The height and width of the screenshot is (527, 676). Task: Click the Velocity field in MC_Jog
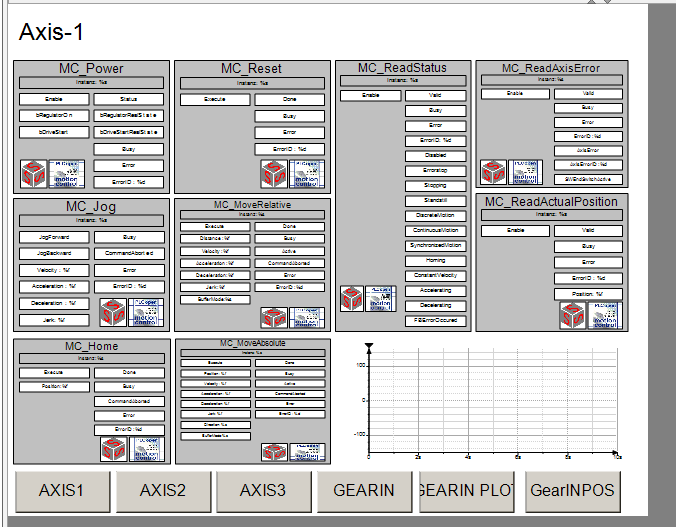click(53, 270)
